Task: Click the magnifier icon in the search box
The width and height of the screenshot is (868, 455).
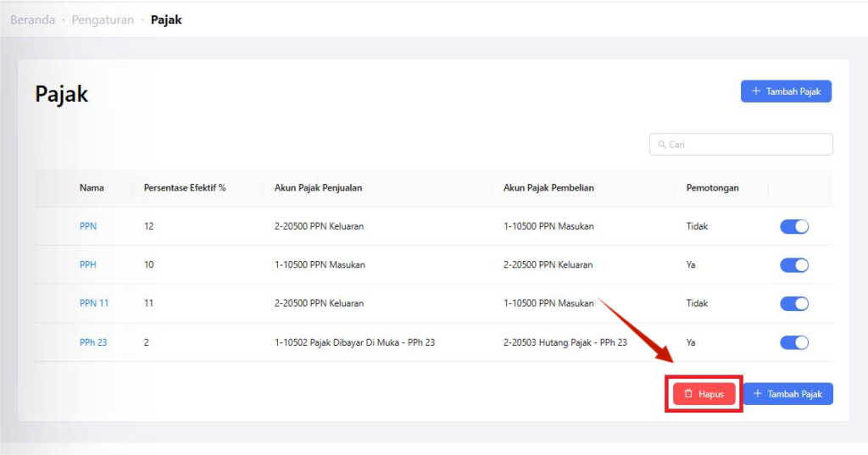Action: [x=660, y=145]
